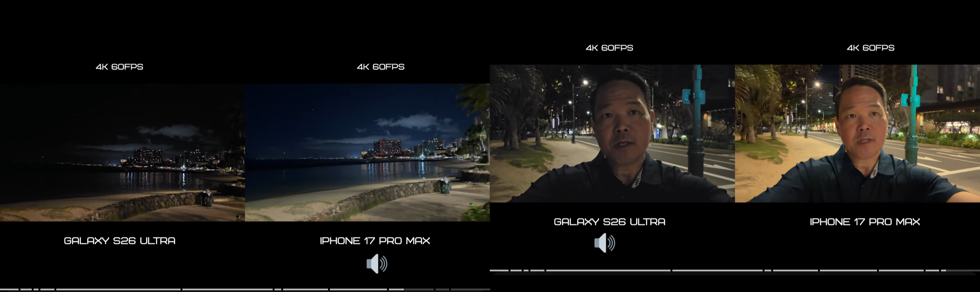
Task: Click the speaker icon under Galaxy S26 Ultra
Action: tap(605, 243)
